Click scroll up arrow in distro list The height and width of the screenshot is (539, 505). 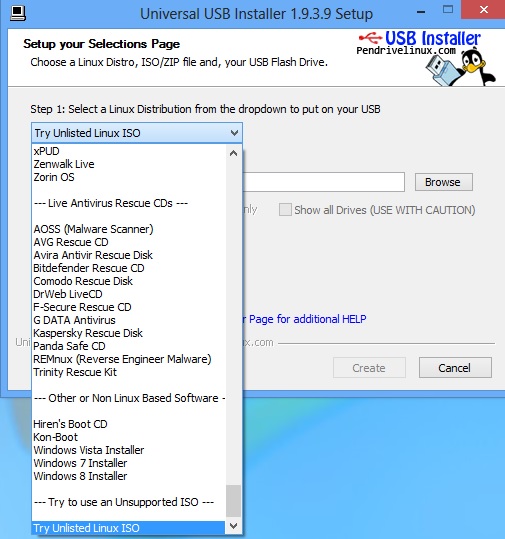233,153
